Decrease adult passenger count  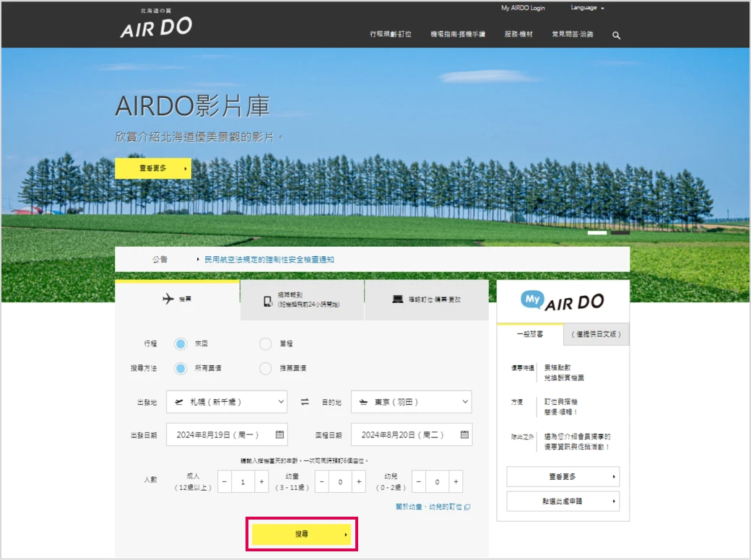coord(225,481)
